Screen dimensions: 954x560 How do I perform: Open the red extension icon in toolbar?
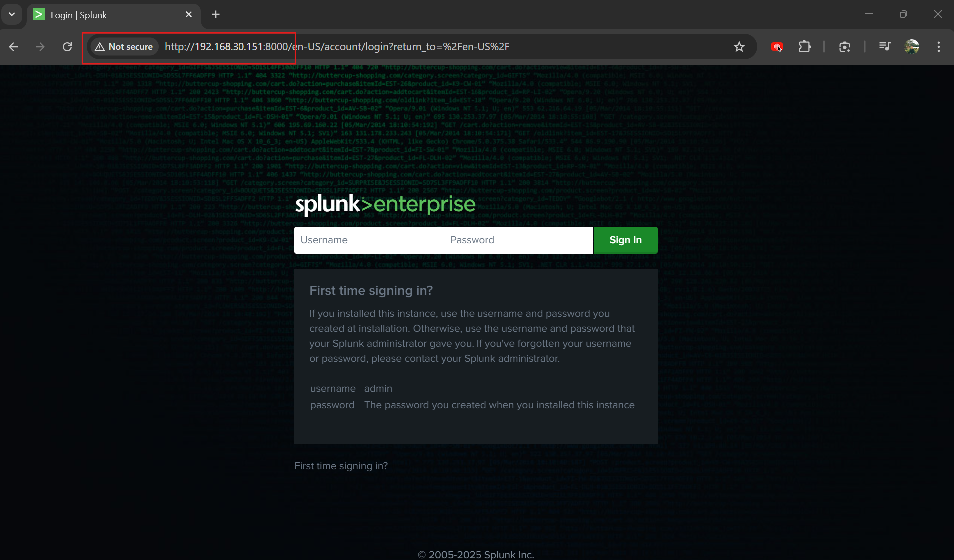(777, 47)
